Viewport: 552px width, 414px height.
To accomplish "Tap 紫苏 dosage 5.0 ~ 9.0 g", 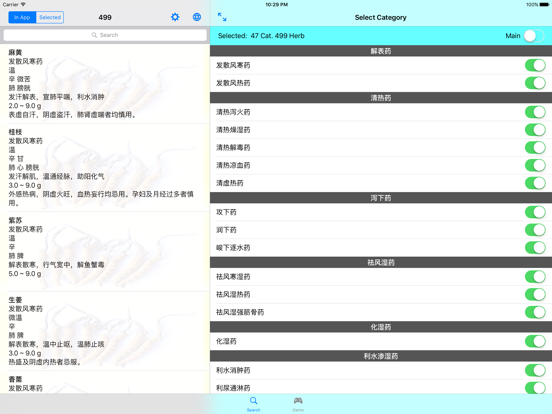I will point(25,274).
